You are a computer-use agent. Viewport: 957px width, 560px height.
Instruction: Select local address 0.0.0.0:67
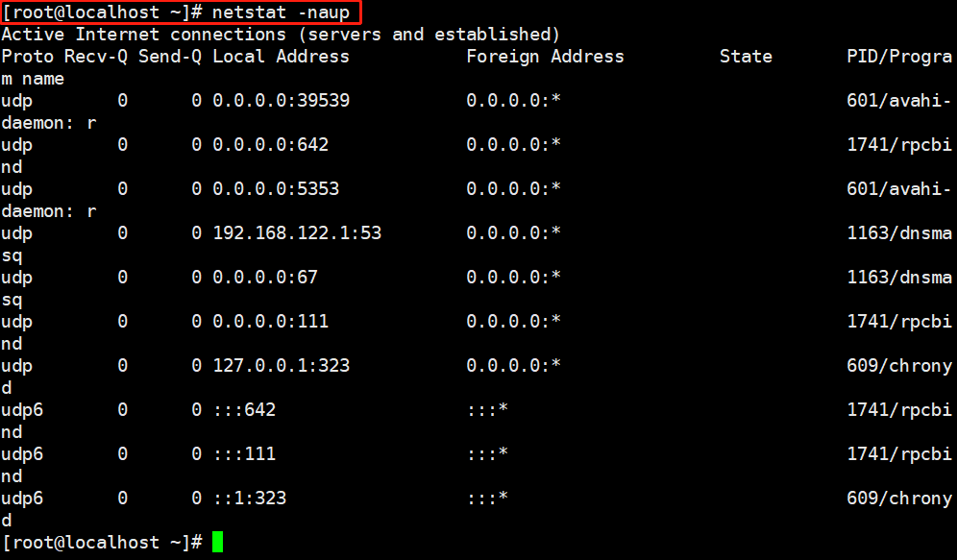[x=265, y=277]
